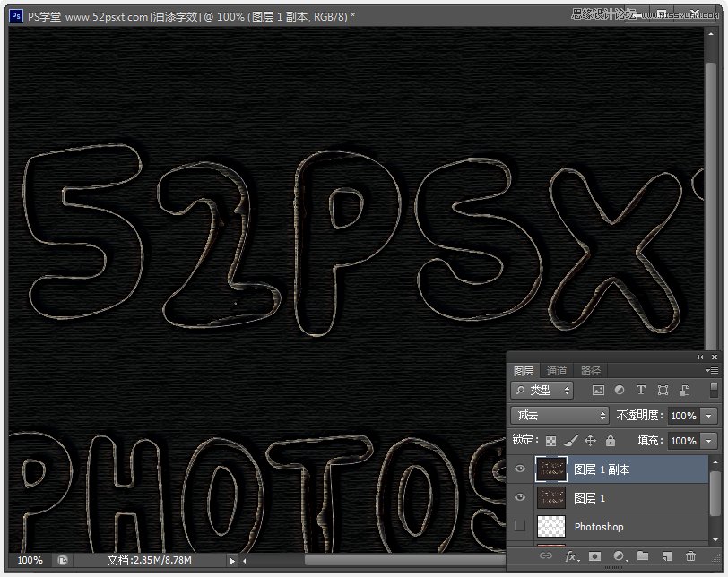Filter layers by pixel image type

[x=598, y=391]
